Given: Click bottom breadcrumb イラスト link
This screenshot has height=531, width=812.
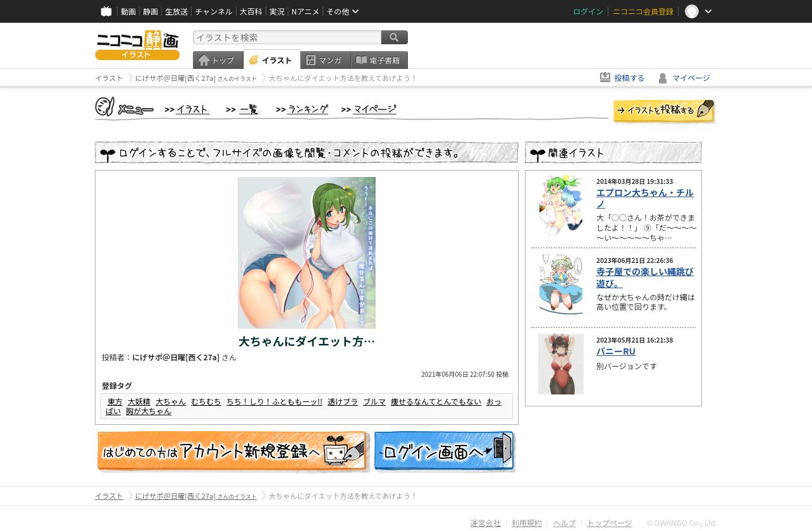Looking at the screenshot, I should [109, 496].
